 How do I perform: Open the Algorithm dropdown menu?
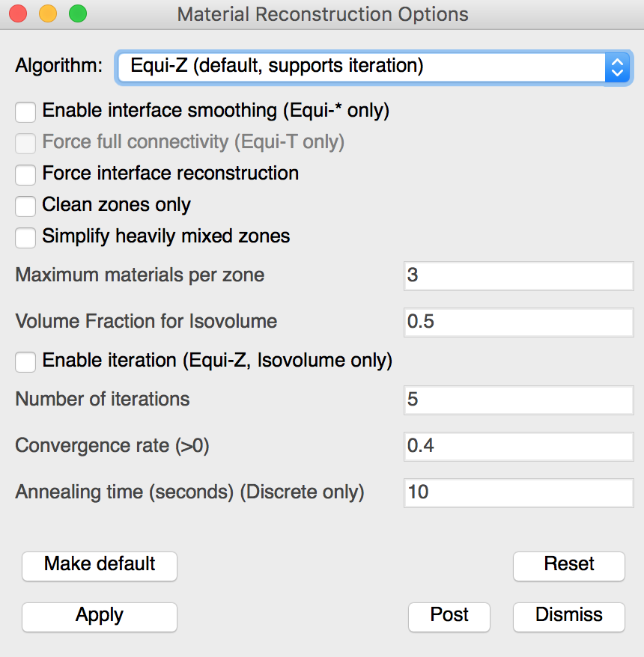coord(374,67)
